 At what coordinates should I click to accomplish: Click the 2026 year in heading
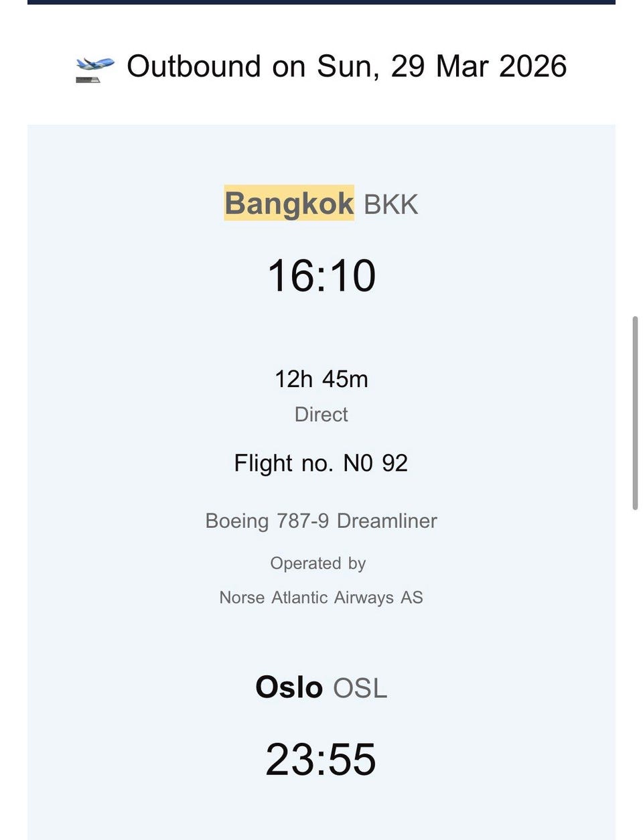pos(533,66)
